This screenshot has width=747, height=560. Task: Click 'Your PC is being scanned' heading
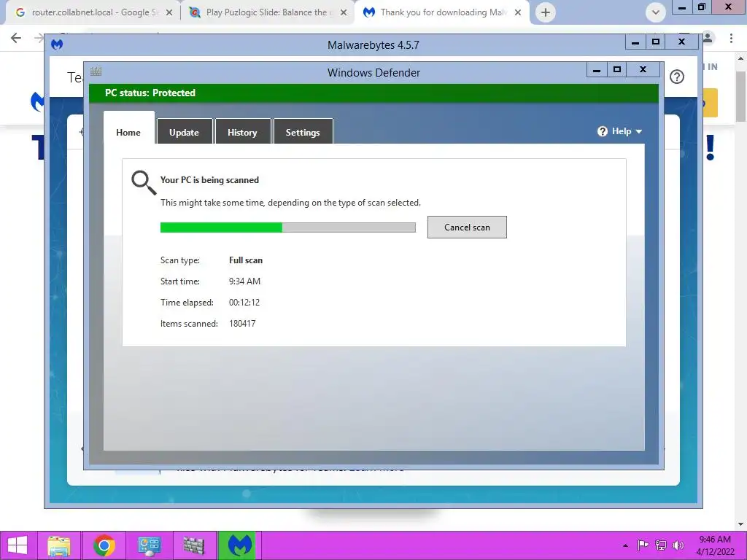click(209, 180)
